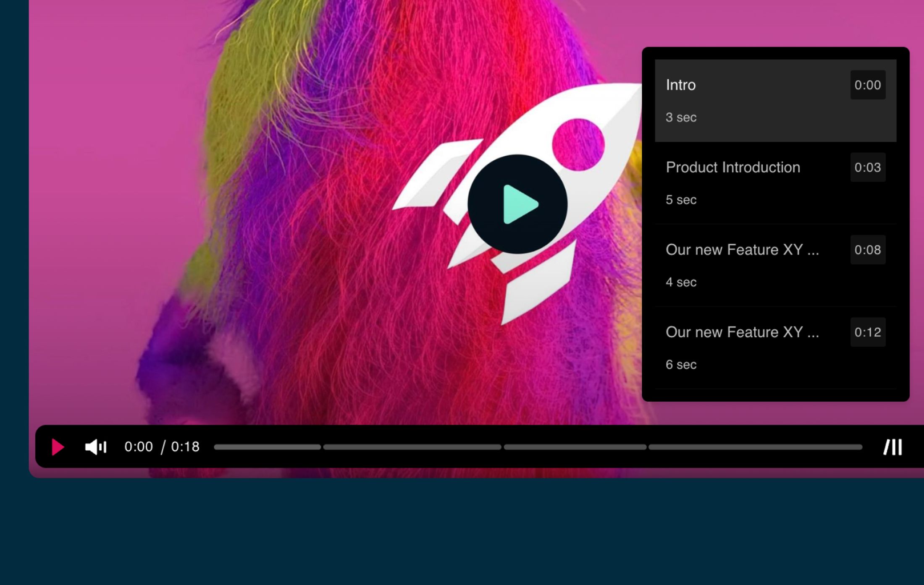Click the 0:00 badge beside Intro
Image resolution: width=924 pixels, height=585 pixels.
click(867, 85)
